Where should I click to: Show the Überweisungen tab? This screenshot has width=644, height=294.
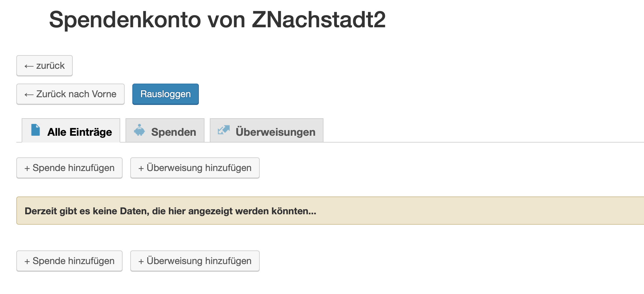275,132
